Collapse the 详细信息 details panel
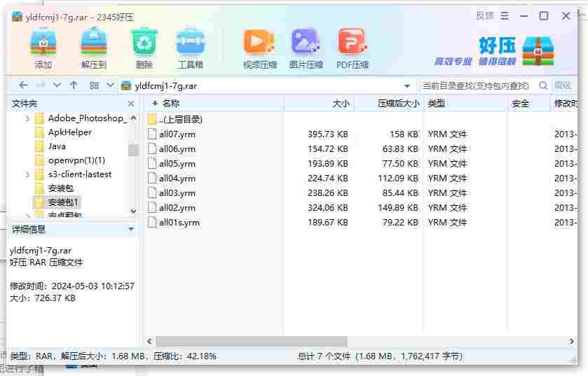The width and height of the screenshot is (588, 376). tap(131, 228)
